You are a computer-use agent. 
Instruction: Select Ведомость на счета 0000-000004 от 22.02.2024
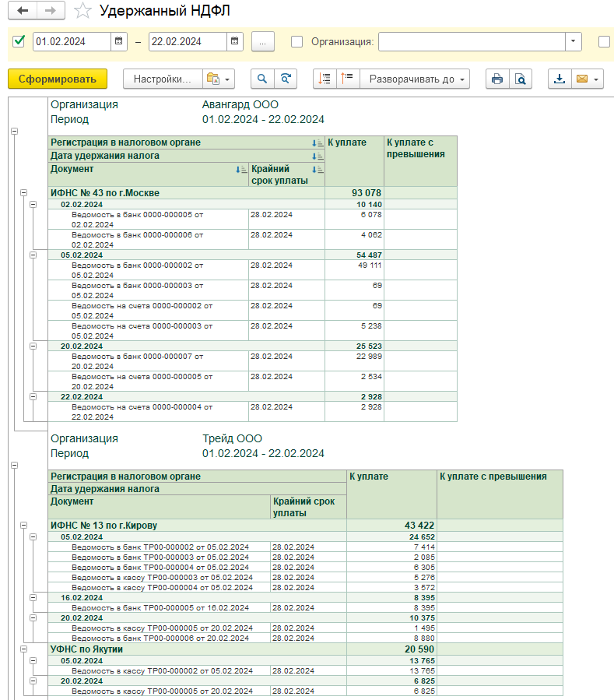(x=148, y=412)
